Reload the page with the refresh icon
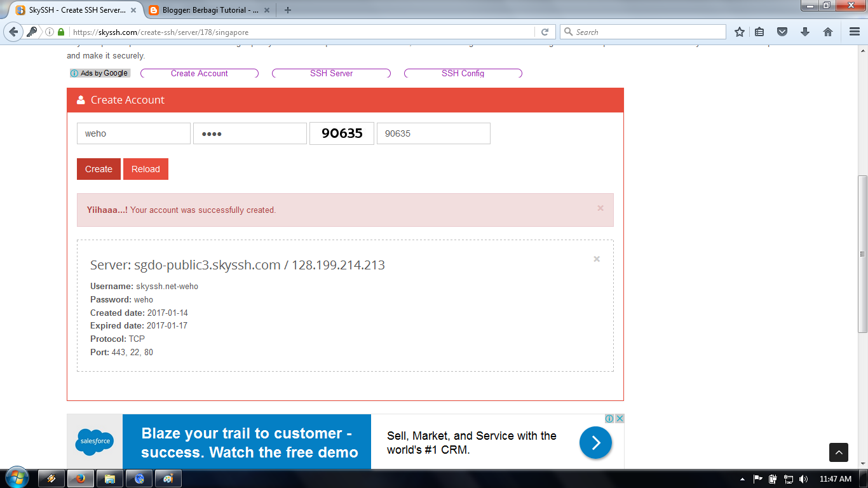 pyautogui.click(x=545, y=31)
